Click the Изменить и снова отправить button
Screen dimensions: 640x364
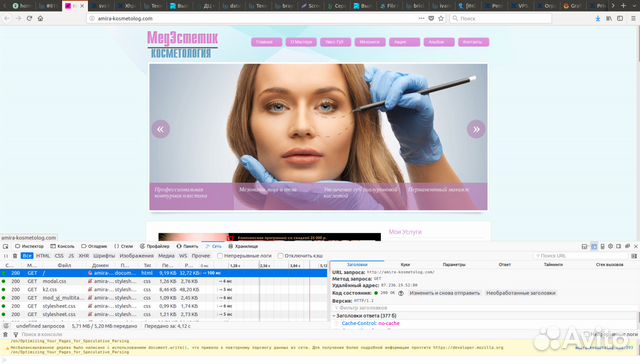(x=444, y=293)
